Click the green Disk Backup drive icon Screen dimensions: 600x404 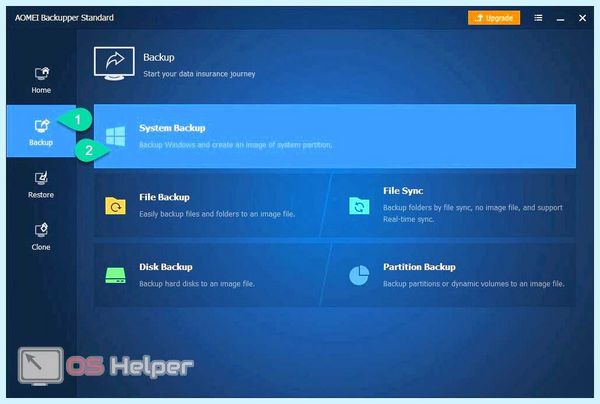pos(116,275)
